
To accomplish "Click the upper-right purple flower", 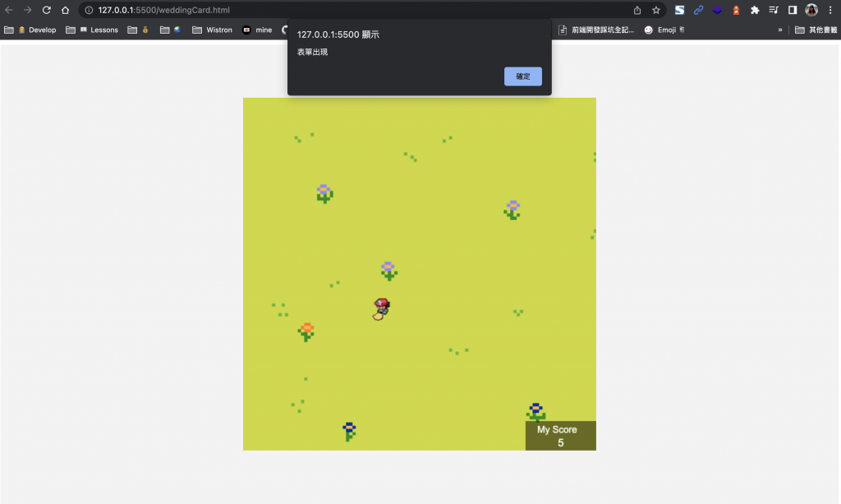I will (x=512, y=209).
